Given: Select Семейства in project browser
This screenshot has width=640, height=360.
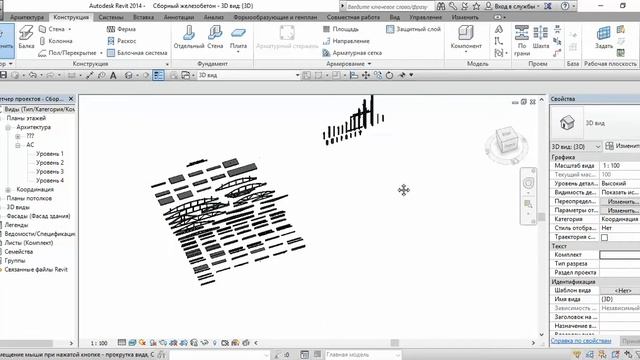Looking at the screenshot, I should pos(19,252).
